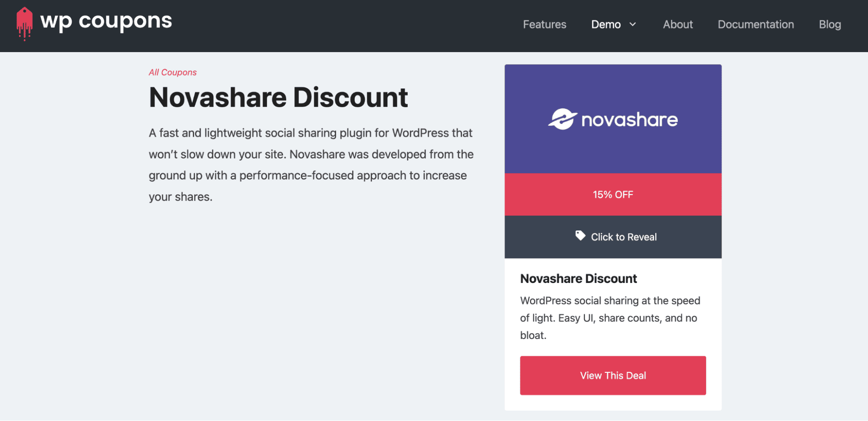Click the View This Deal button

613,375
